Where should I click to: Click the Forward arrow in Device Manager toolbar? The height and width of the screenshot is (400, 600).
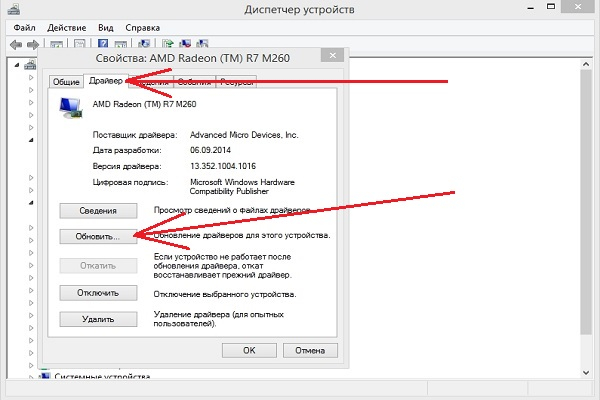[x=33, y=45]
